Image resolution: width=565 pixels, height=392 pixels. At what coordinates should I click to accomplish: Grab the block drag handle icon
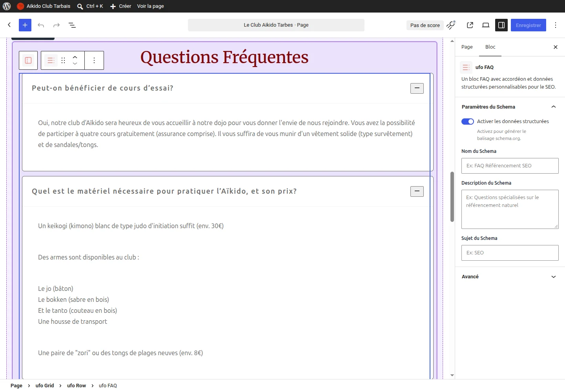[x=63, y=60]
